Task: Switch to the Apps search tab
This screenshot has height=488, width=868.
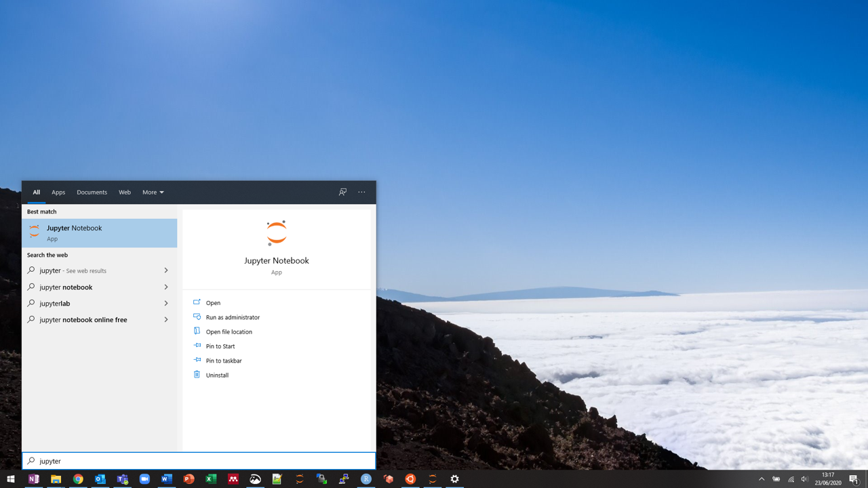Action: (58, 192)
